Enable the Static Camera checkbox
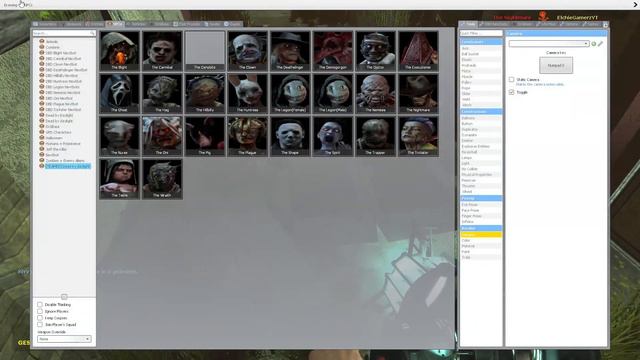The image size is (640, 360). tap(511, 79)
